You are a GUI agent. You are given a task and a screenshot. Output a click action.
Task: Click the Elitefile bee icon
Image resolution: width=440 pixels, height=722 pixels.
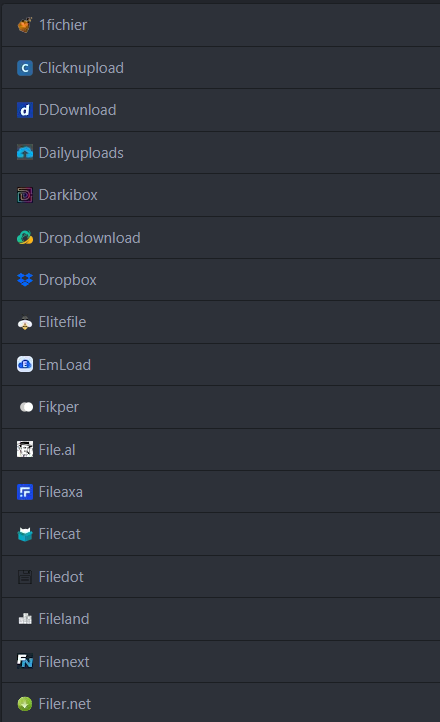coord(25,322)
